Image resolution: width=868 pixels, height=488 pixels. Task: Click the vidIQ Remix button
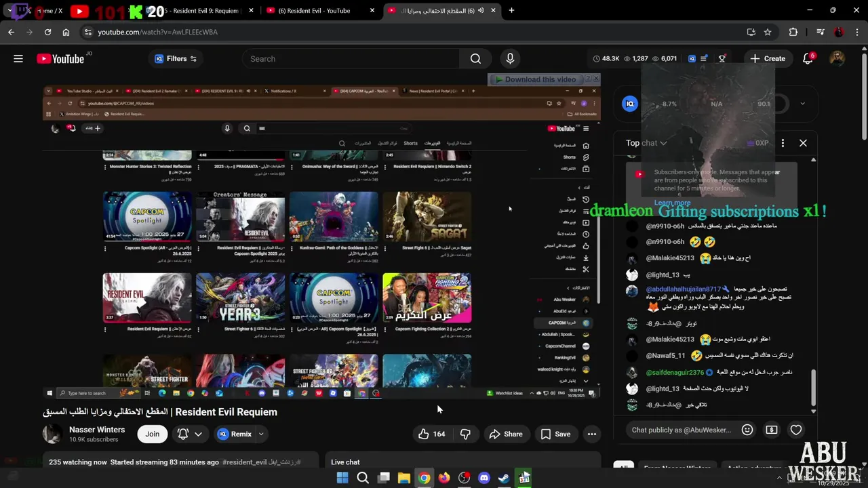(235, 434)
